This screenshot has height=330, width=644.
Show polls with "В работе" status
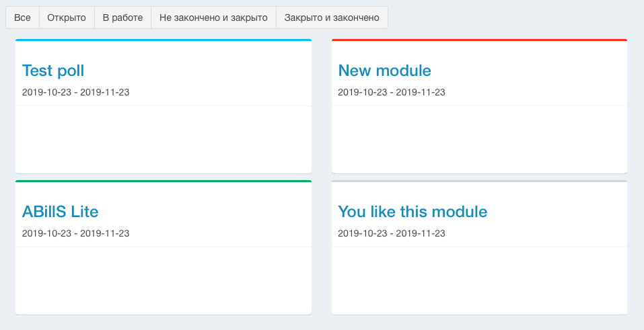point(122,17)
